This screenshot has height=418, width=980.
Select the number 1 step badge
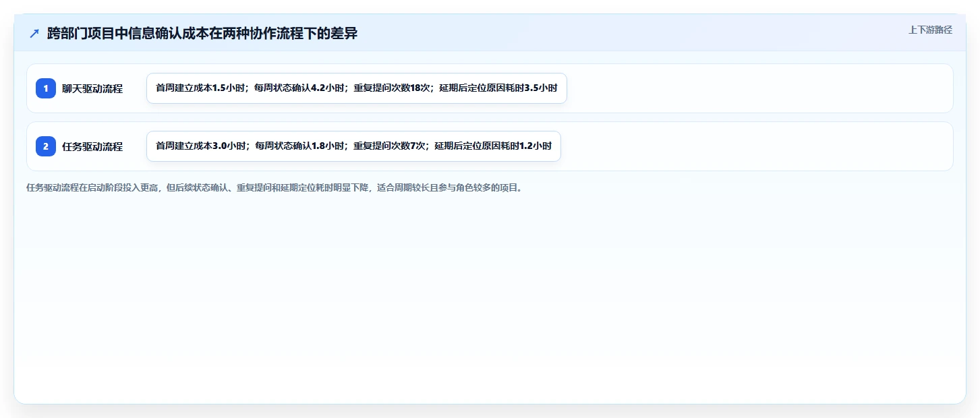(46, 88)
